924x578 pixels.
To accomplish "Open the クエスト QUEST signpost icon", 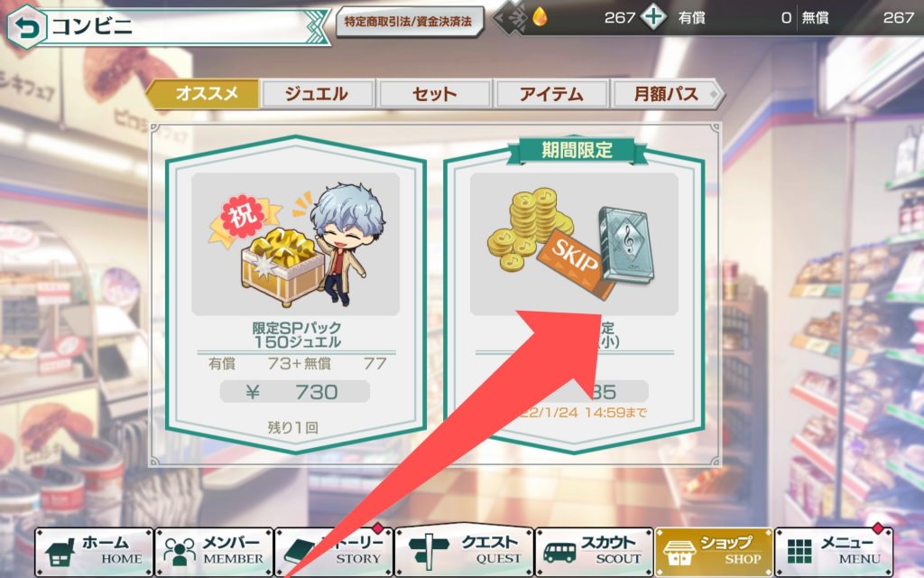I will (429, 553).
